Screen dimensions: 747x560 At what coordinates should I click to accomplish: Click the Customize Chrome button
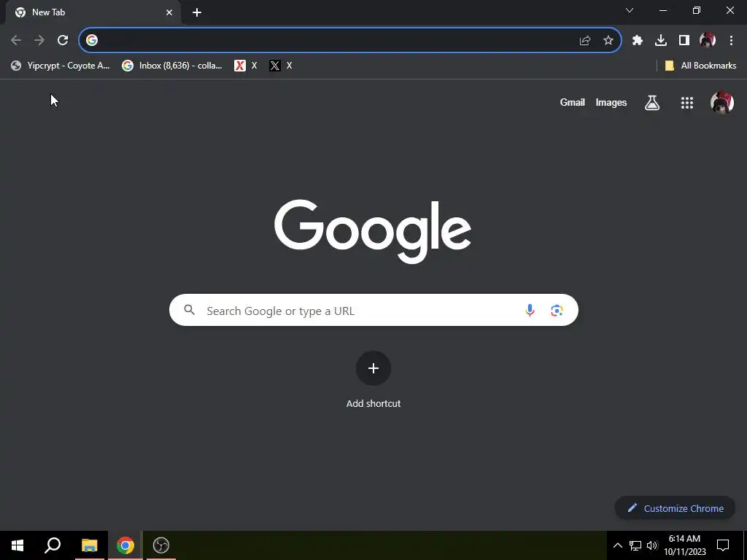(675, 508)
